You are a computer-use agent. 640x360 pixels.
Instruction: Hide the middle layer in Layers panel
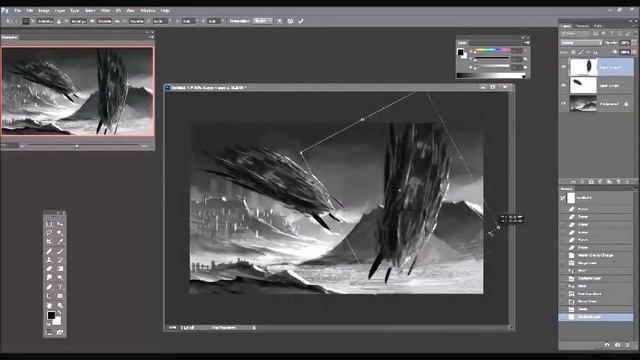pos(564,85)
